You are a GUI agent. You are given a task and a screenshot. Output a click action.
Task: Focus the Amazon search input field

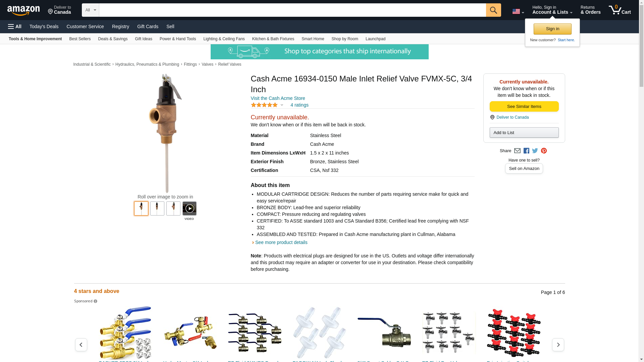pos(292,10)
